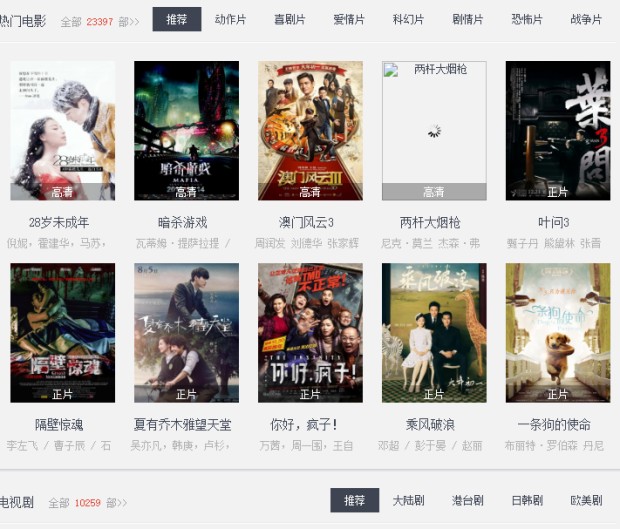Switch to the 日韩剧 TV tab
Screen dimensions: 620x529
click(527, 501)
